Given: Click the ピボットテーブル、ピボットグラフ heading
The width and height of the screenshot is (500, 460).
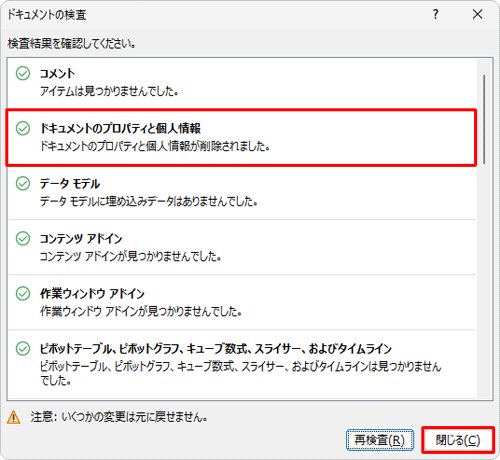Looking at the screenshot, I should (216, 349).
